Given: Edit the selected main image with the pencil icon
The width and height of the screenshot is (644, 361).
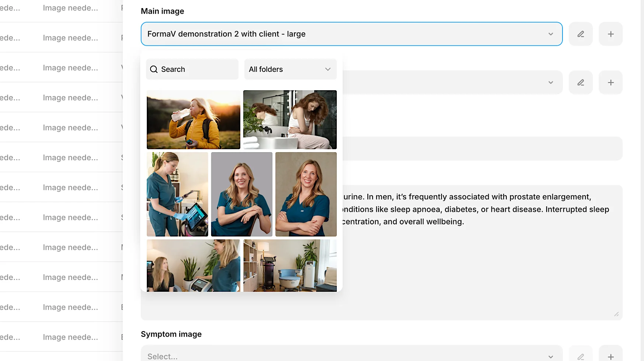Looking at the screenshot, I should tap(581, 34).
